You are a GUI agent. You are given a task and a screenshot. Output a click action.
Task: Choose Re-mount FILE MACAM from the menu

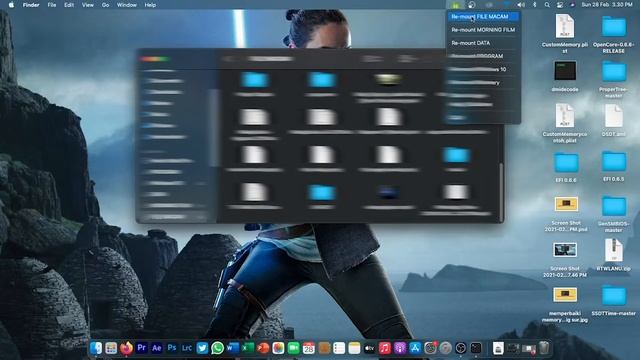483,17
